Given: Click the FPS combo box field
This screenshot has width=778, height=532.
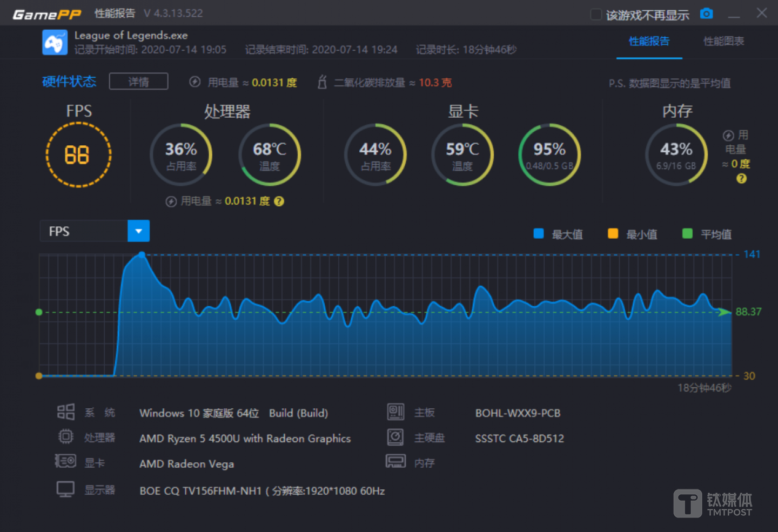Looking at the screenshot, I should (x=84, y=231).
